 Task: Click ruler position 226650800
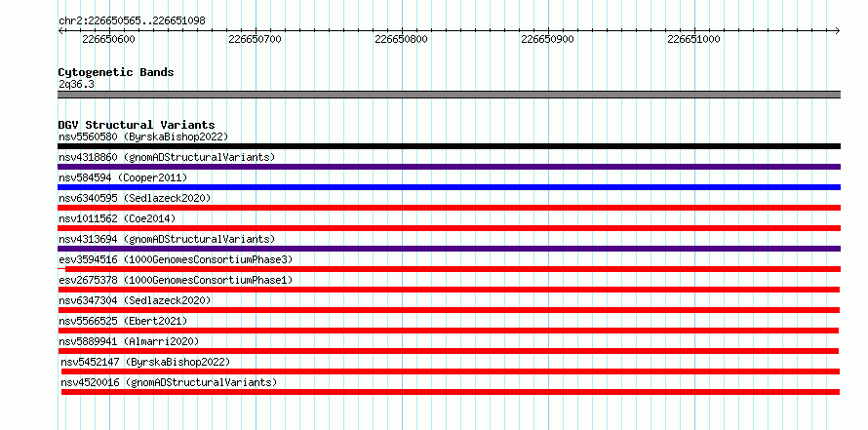point(402,39)
